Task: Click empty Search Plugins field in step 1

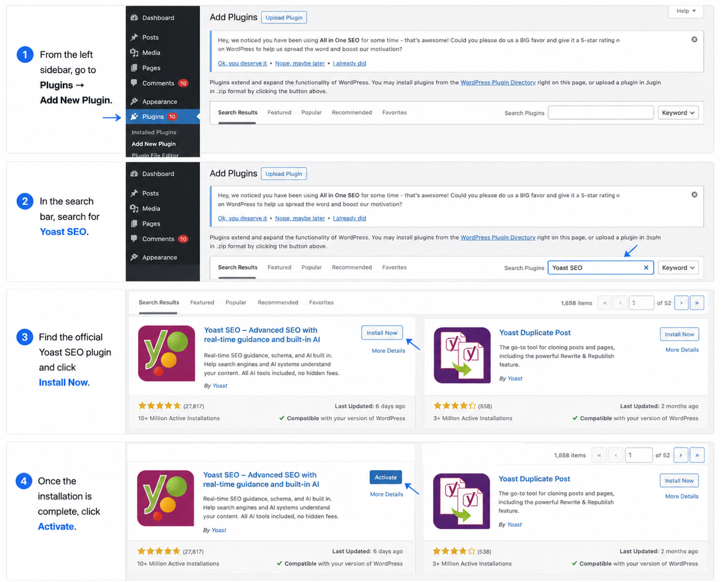Action: coord(601,113)
